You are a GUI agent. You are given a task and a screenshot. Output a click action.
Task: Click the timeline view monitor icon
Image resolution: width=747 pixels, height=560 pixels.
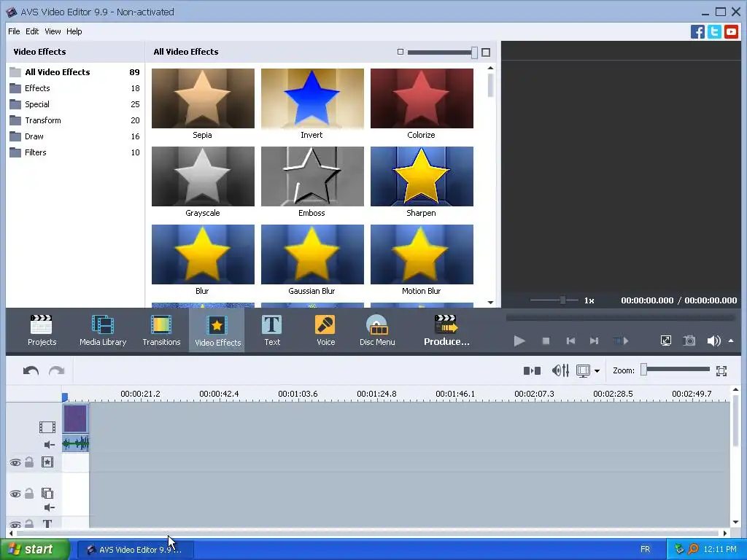583,370
